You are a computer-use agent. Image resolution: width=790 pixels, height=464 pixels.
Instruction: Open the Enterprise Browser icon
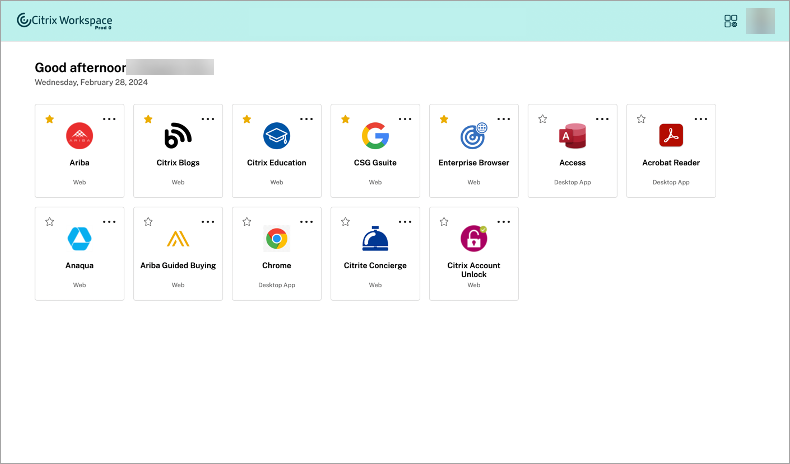click(474, 136)
